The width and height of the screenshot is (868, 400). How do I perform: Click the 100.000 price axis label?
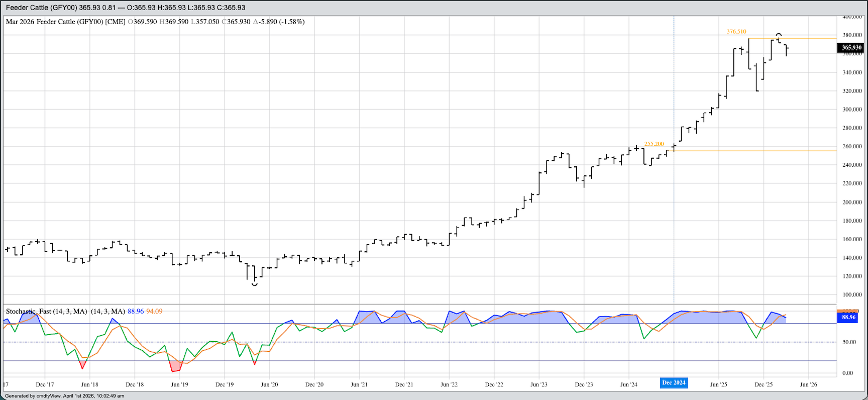coord(852,295)
